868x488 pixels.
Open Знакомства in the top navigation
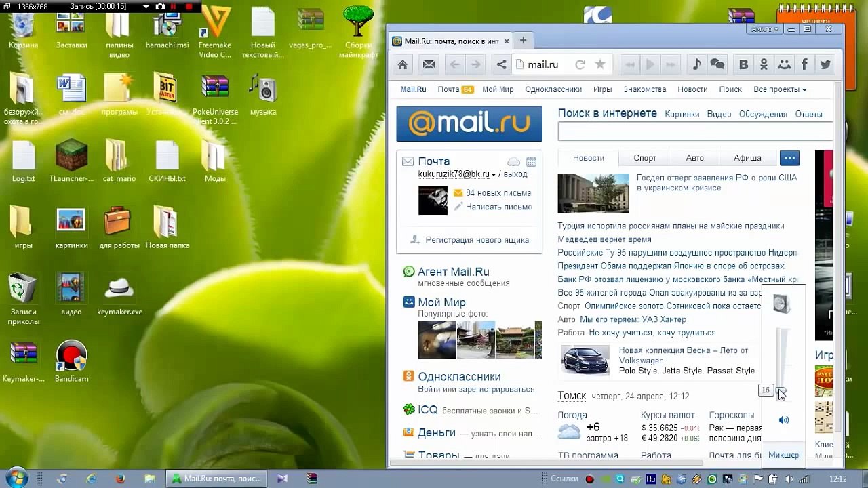(645, 89)
